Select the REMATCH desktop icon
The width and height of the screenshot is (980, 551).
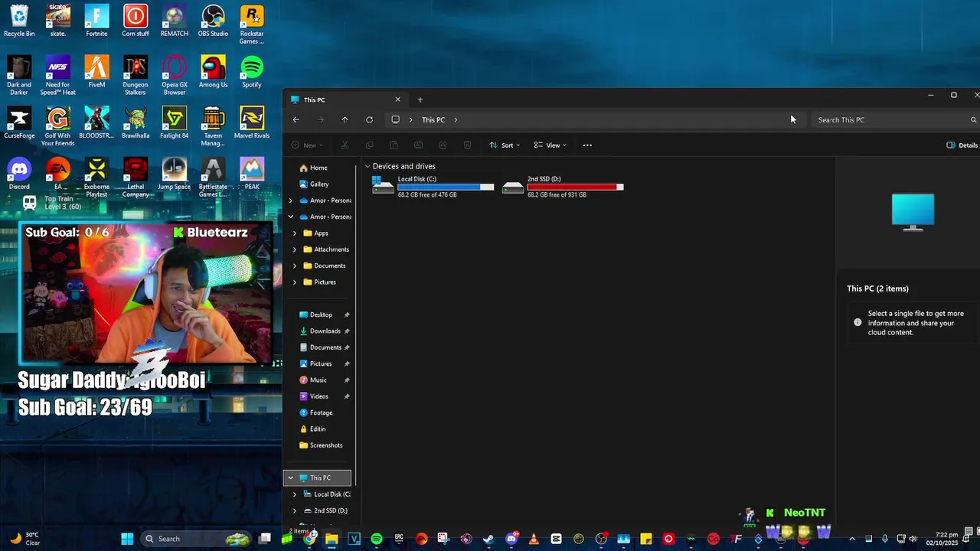pyautogui.click(x=174, y=21)
